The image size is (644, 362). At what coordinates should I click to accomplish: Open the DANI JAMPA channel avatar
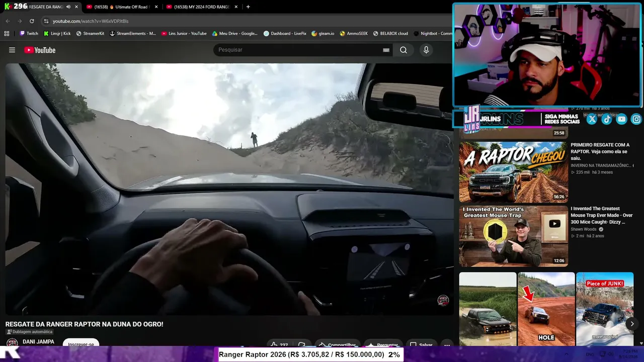[x=12, y=343]
